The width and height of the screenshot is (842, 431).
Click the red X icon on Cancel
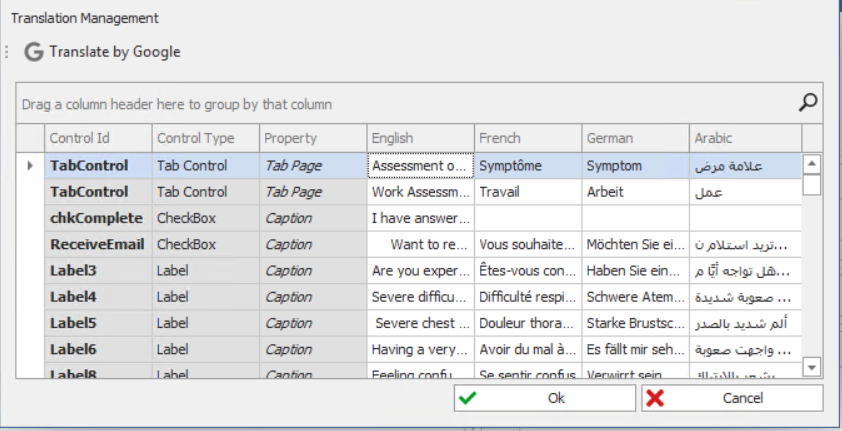click(656, 398)
